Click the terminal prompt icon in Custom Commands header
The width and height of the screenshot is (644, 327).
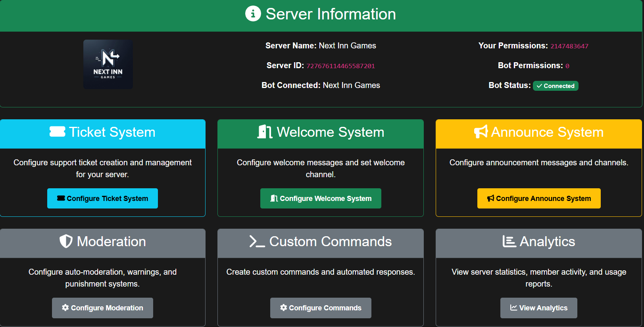257,241
